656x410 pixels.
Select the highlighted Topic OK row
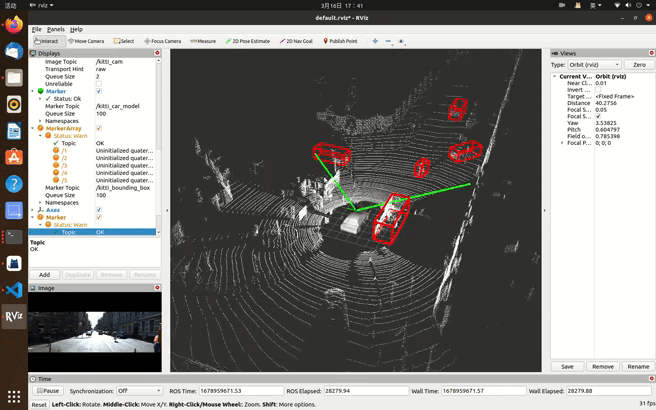click(x=92, y=232)
